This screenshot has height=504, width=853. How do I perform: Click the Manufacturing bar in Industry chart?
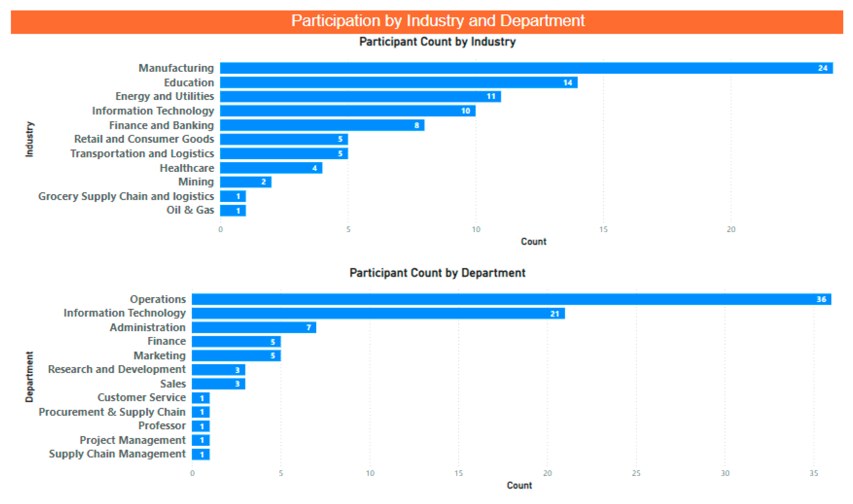point(526,68)
